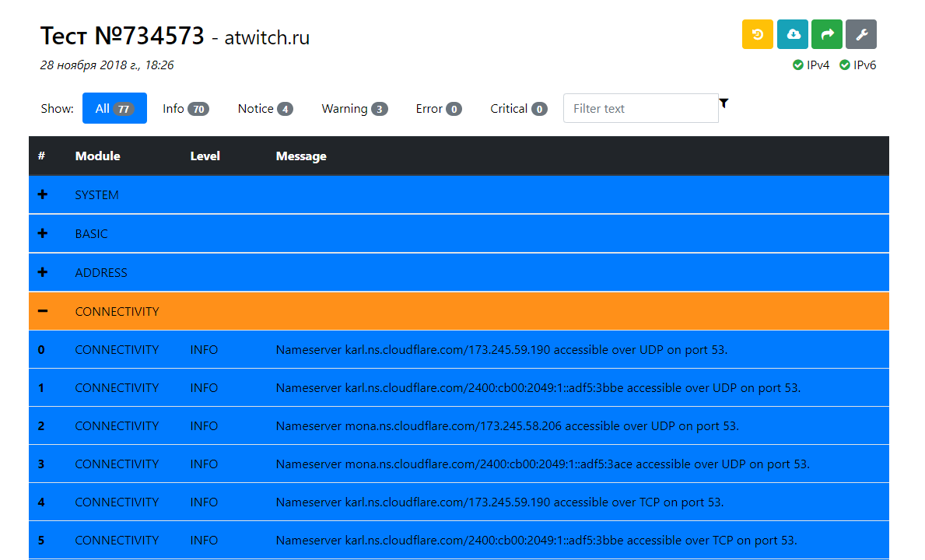Viewport: 925px width, 560px height.
Task: Expand the BASIC module row
Action: (x=43, y=233)
